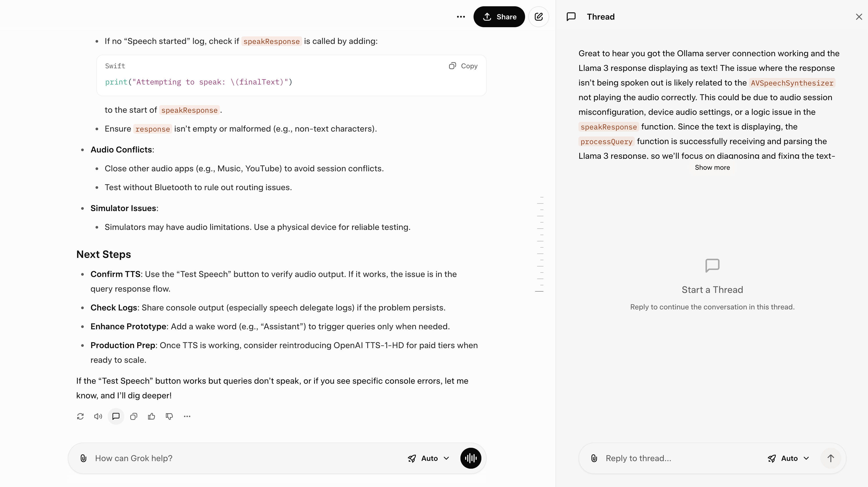Open the Auto model dropdown in thread

point(788,458)
